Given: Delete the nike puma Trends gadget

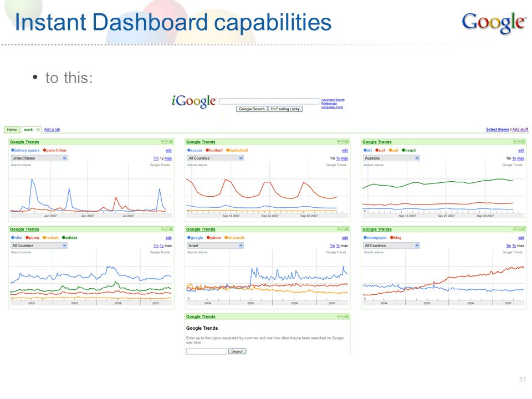Looking at the screenshot, I should click(x=171, y=229).
